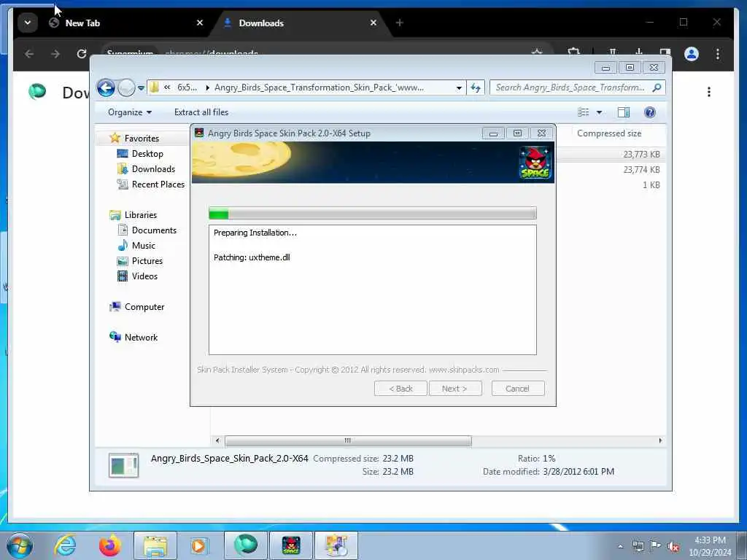Screen dimensions: 747x560
Task: Click the Explorer forward navigation arrow
Action: click(x=126, y=88)
